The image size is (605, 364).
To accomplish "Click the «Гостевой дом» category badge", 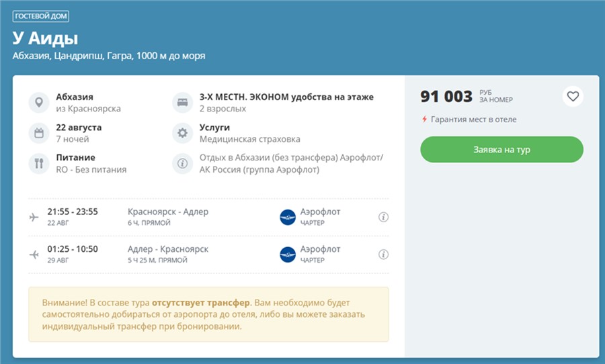I will tap(41, 16).
